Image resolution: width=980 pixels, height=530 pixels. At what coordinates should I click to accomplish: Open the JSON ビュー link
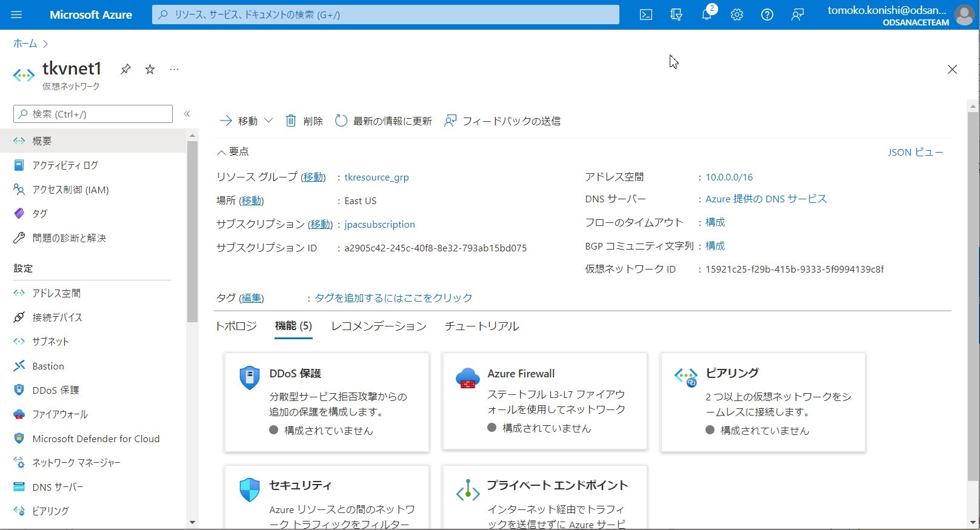916,152
